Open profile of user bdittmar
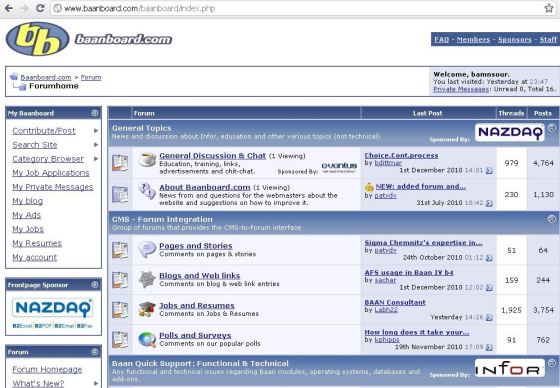Viewport: 560px width, 388px height. [388, 163]
